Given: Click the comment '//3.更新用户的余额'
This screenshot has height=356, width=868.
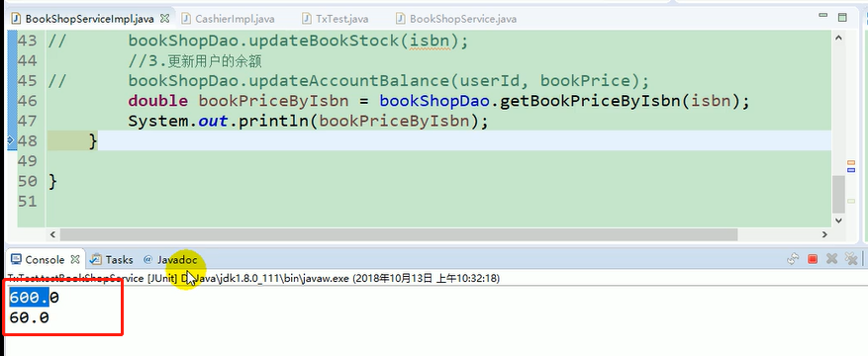Looking at the screenshot, I should click(195, 61).
